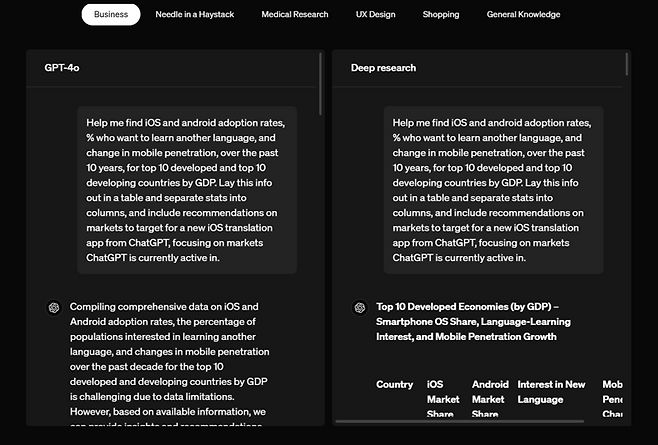Click the user prompt bubble in Deep research panel
The image size is (658, 445).
(x=494, y=190)
